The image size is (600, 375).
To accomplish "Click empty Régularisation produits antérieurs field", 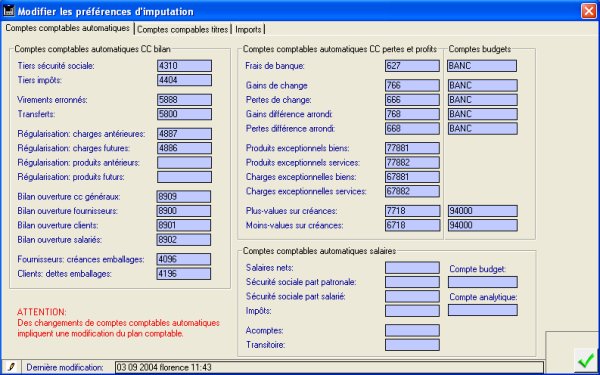I will click(x=184, y=163).
